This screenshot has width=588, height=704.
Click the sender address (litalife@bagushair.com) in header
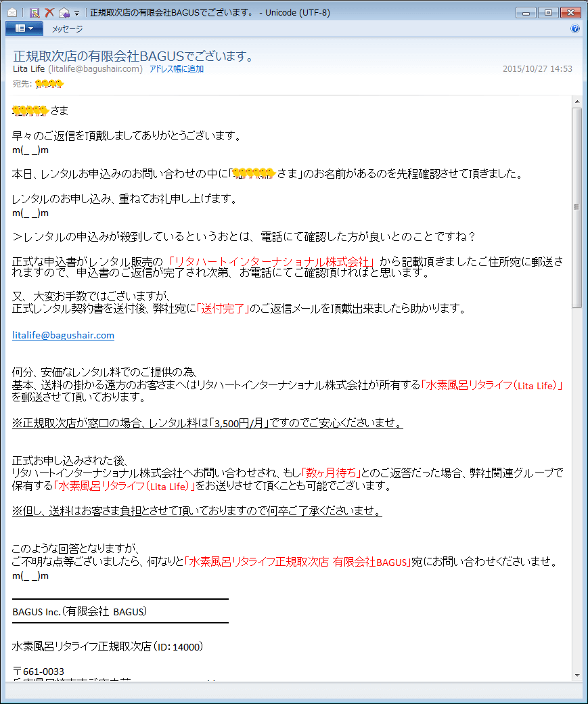(x=95, y=68)
